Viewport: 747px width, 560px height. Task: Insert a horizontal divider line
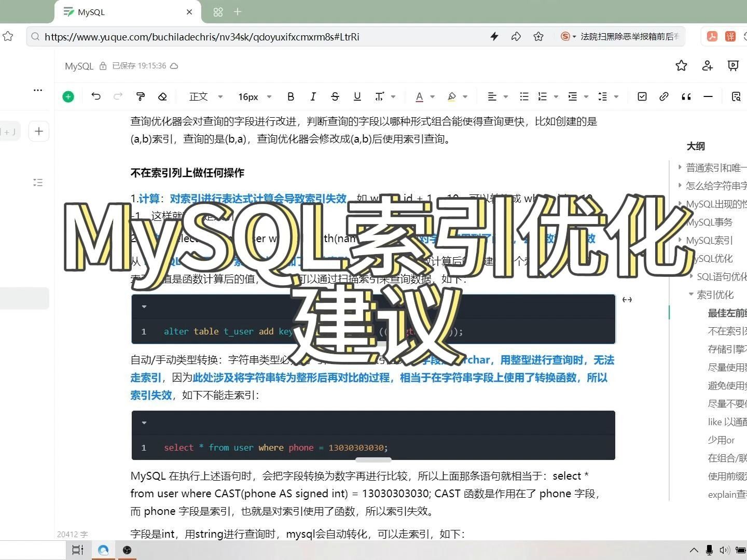(x=708, y=96)
